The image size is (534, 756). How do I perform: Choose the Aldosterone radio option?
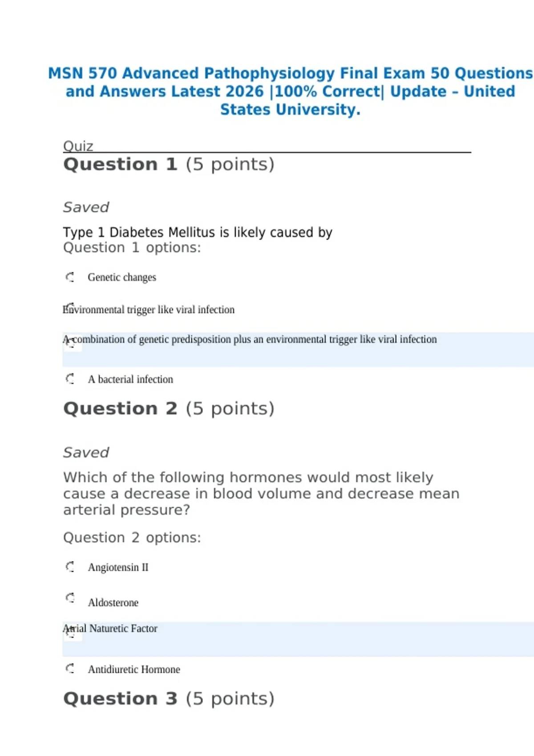click(x=70, y=598)
